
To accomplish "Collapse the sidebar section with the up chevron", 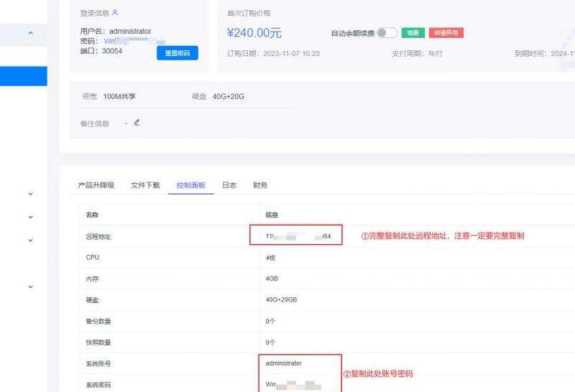I will (x=30, y=33).
